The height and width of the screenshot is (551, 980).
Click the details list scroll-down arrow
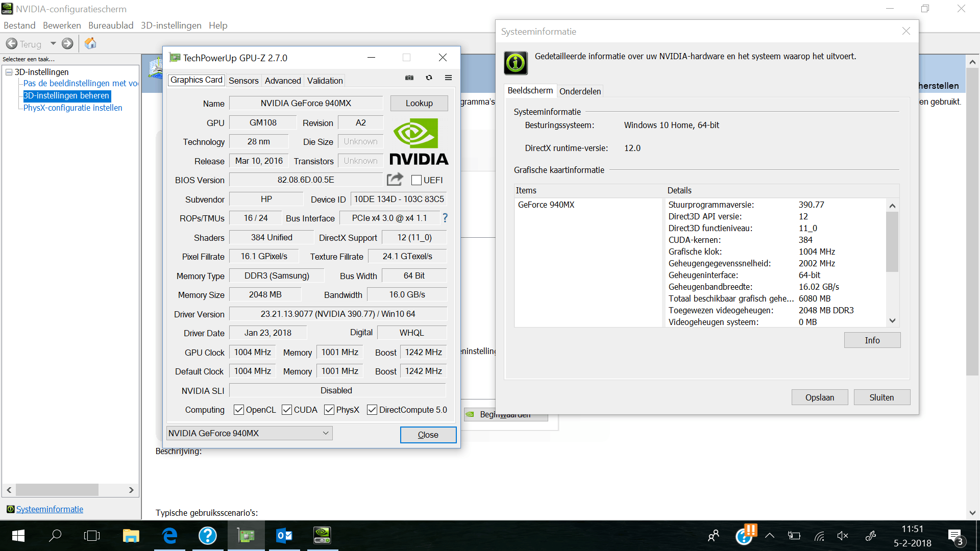892,321
